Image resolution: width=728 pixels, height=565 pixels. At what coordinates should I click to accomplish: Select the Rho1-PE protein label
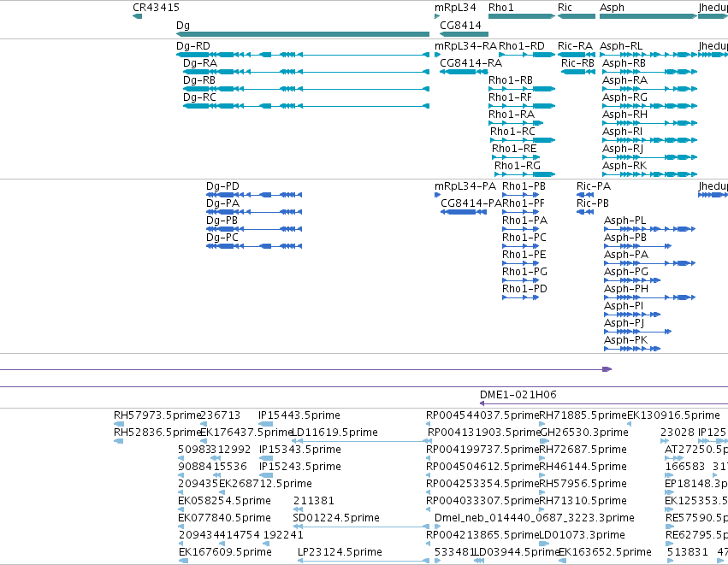coord(524,255)
